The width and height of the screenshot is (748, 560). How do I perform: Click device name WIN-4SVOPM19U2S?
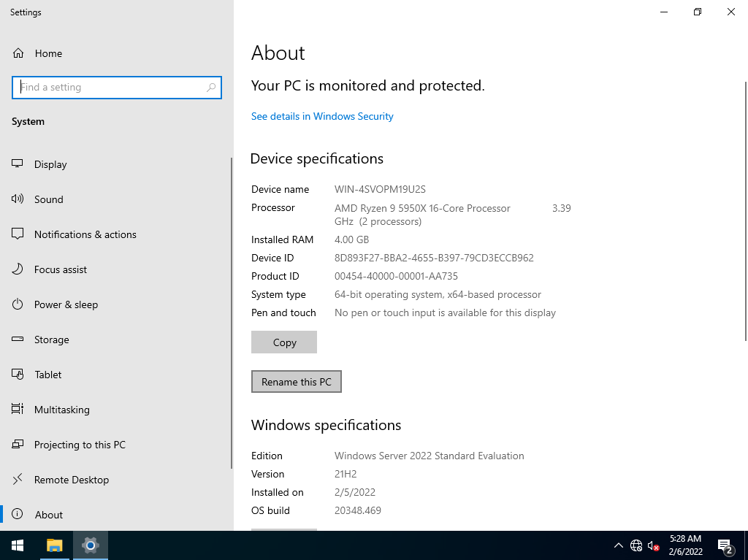click(380, 189)
